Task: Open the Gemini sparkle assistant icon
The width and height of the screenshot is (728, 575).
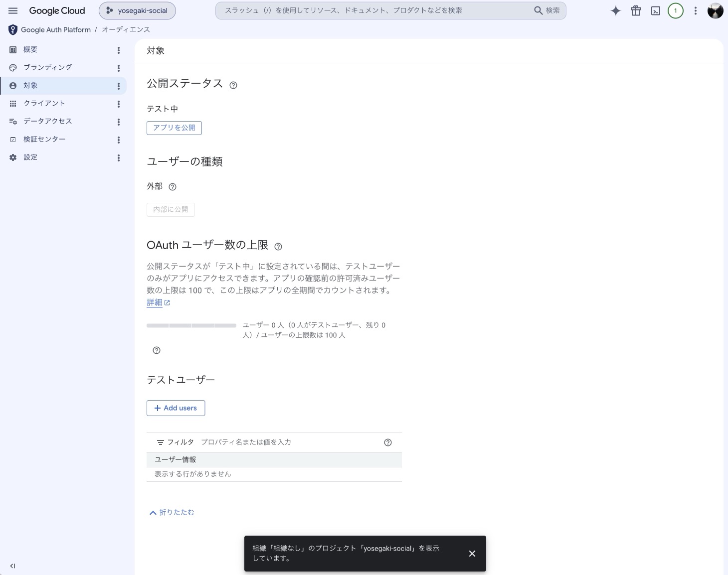Action: 616,10
